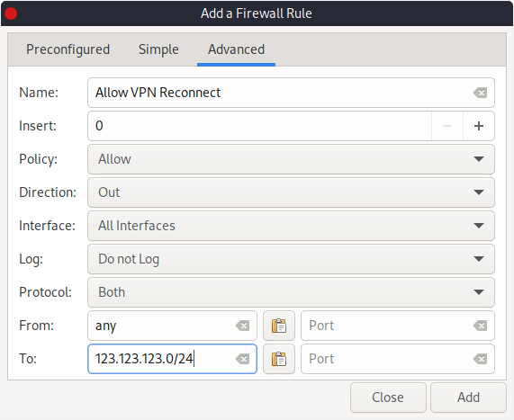The height and width of the screenshot is (420, 514).
Task: Switch to the Simple tab
Action: (158, 49)
